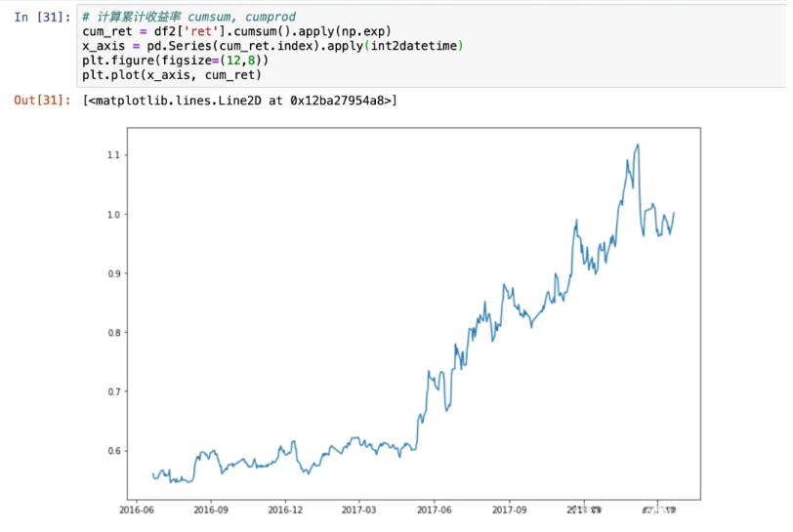Click the Out[31] output prompt
The height and width of the screenshot is (532, 793).
point(42,101)
